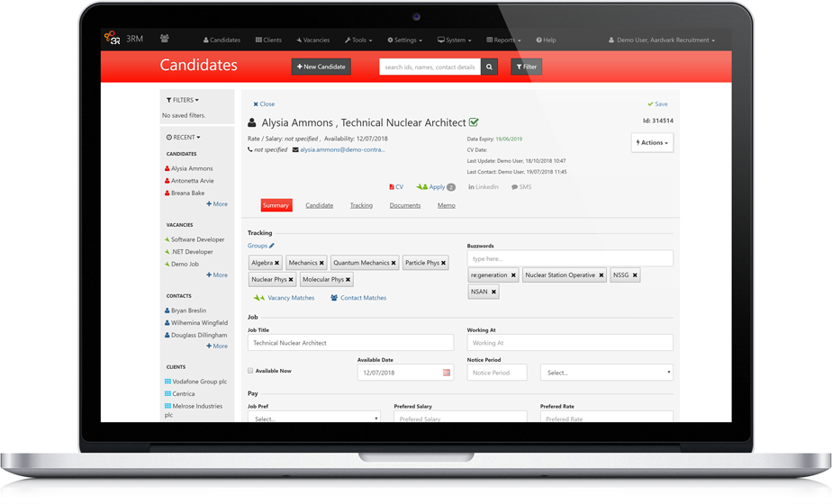832x504 pixels.
Task: Remove the Algebra group tag
Action: 277,263
